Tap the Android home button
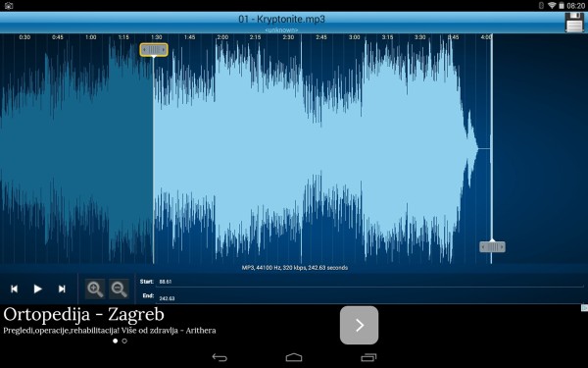 pos(294,357)
